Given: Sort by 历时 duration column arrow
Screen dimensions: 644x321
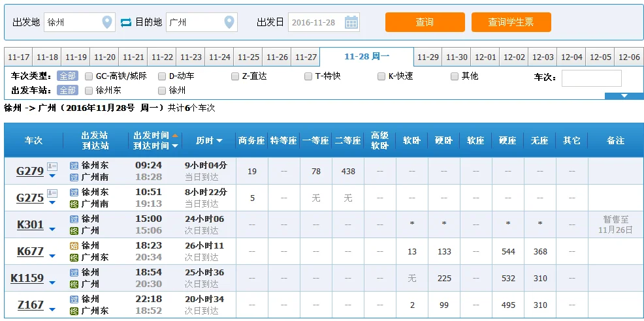Looking at the screenshot, I should (219, 141).
